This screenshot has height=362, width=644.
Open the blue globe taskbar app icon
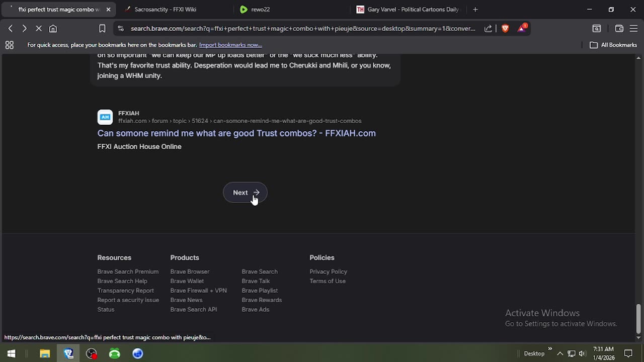coord(138,353)
